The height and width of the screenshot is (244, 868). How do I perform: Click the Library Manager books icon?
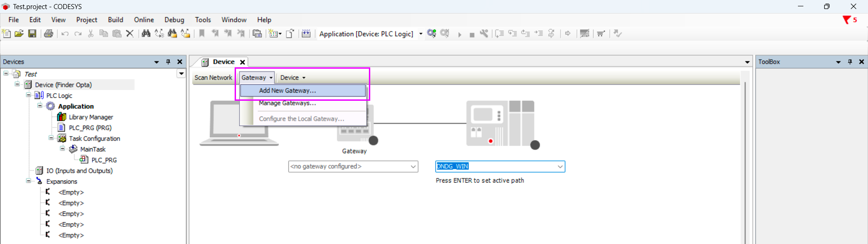pos(61,117)
